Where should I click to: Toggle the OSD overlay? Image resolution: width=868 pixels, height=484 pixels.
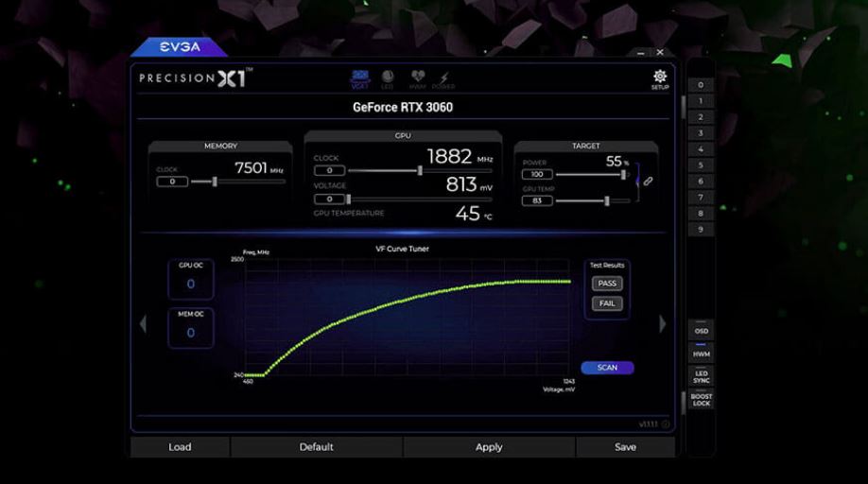click(701, 330)
